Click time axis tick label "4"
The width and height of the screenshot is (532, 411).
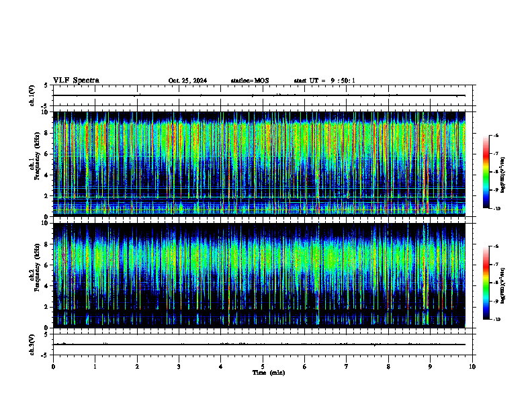coord(221,367)
